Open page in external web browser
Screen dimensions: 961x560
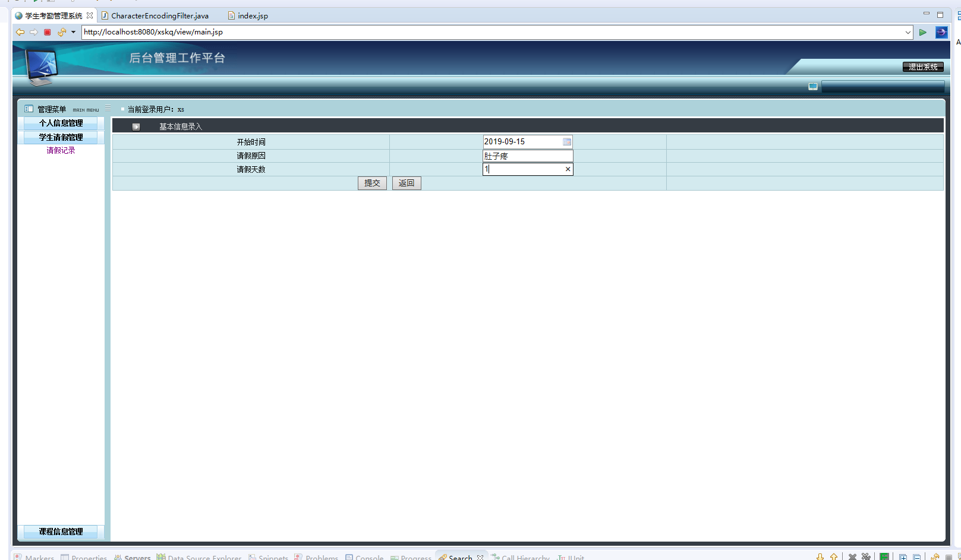click(941, 32)
